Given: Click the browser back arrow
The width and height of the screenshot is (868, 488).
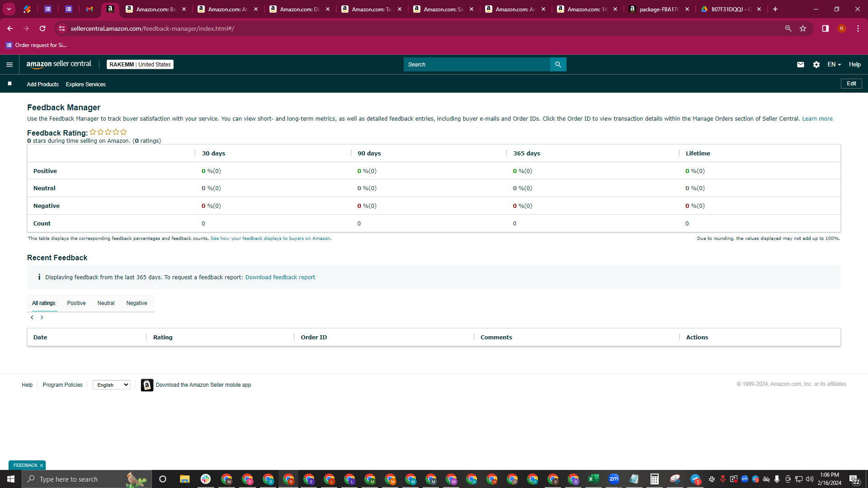Looking at the screenshot, I should (x=9, y=28).
